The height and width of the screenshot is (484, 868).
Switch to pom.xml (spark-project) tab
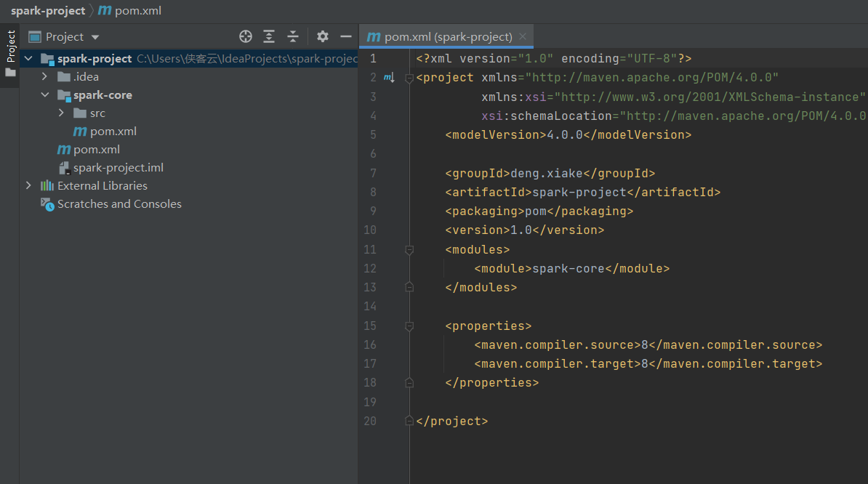pyautogui.click(x=448, y=36)
